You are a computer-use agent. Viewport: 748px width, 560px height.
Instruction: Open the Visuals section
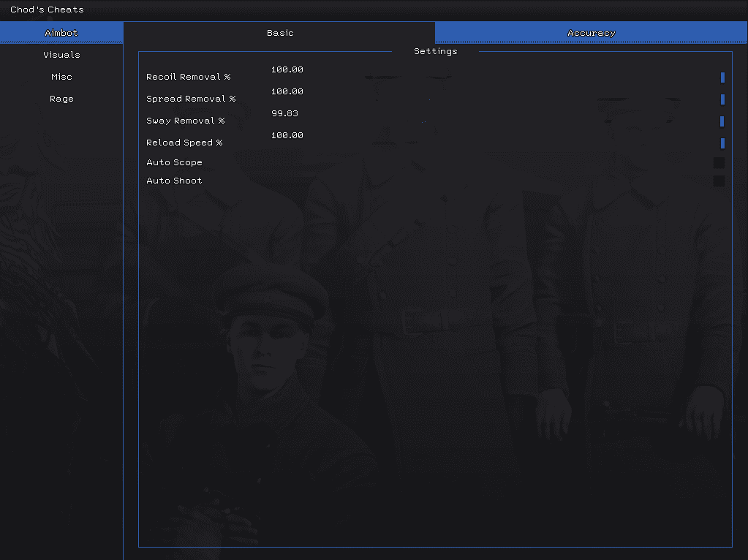tap(61, 54)
